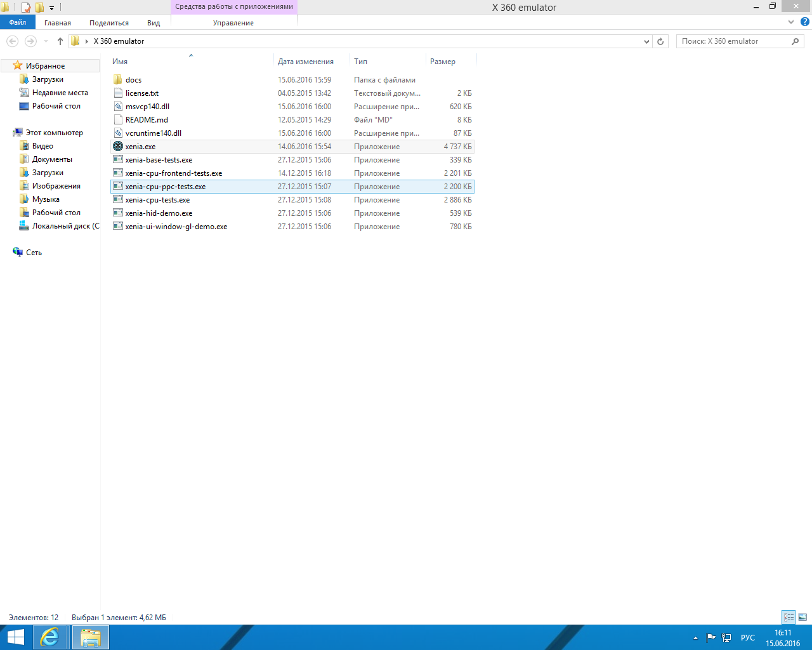Click the РУС language indicator
The width and height of the screenshot is (812, 650).
click(x=748, y=638)
